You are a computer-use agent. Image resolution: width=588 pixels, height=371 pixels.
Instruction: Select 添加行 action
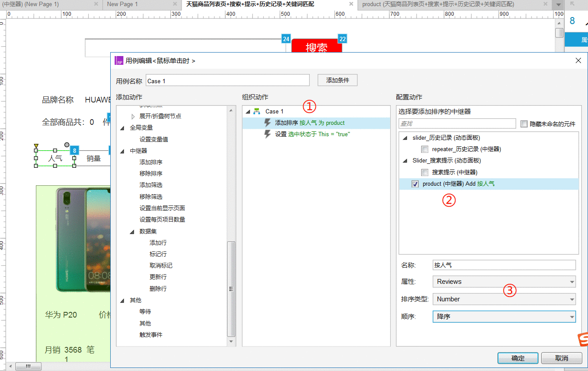(158, 243)
